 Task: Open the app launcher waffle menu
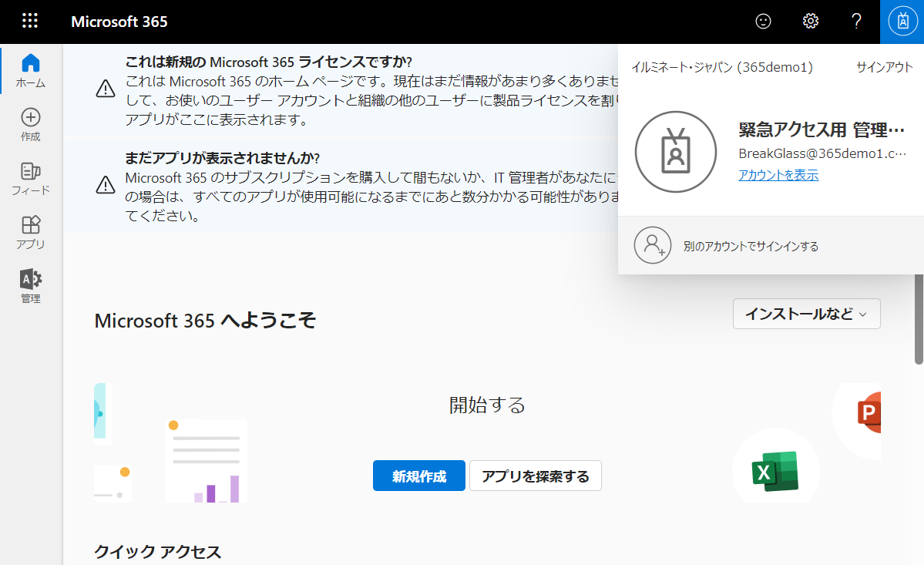pos(30,22)
